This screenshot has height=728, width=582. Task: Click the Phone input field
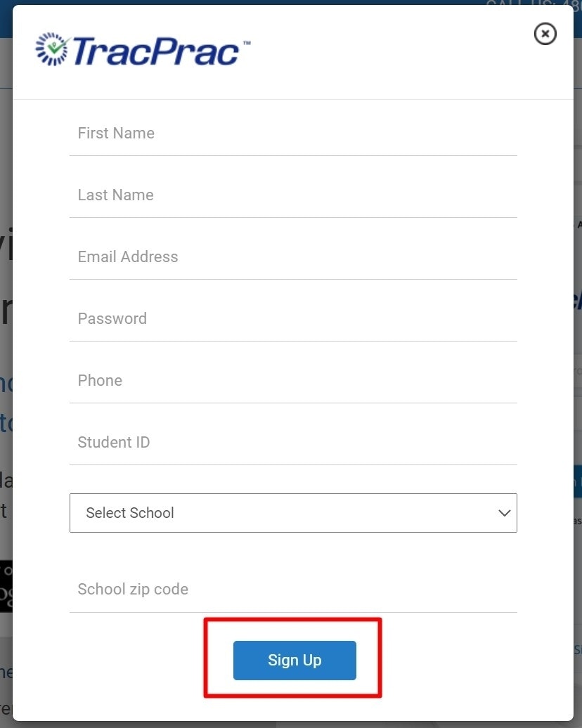pos(293,381)
